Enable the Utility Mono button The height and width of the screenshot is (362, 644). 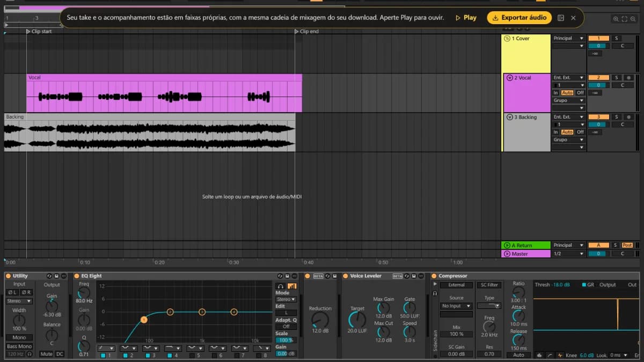19,337
